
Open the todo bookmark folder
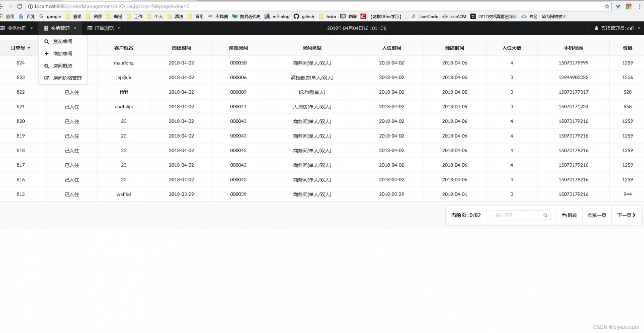(x=328, y=16)
